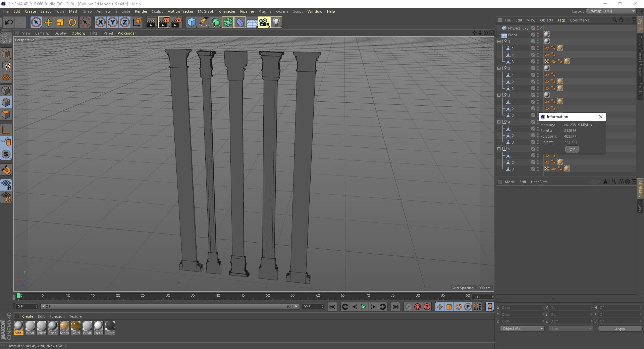Select the Live Selection tool
Image resolution: width=644 pixels, height=349 pixels.
(36, 22)
